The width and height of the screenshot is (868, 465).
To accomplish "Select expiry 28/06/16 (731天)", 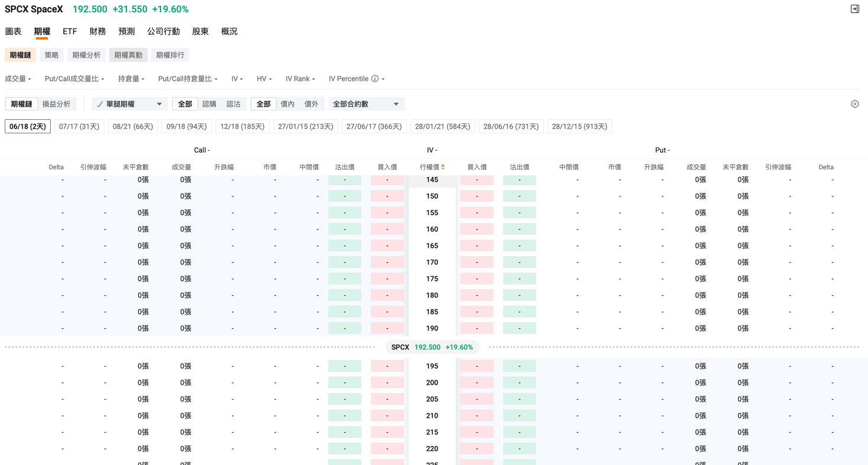I will [511, 126].
